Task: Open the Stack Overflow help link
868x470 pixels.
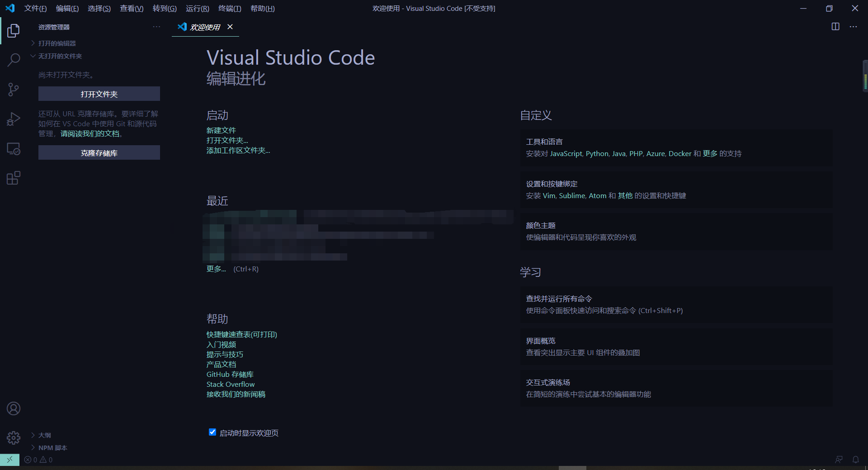Action: [x=231, y=384]
